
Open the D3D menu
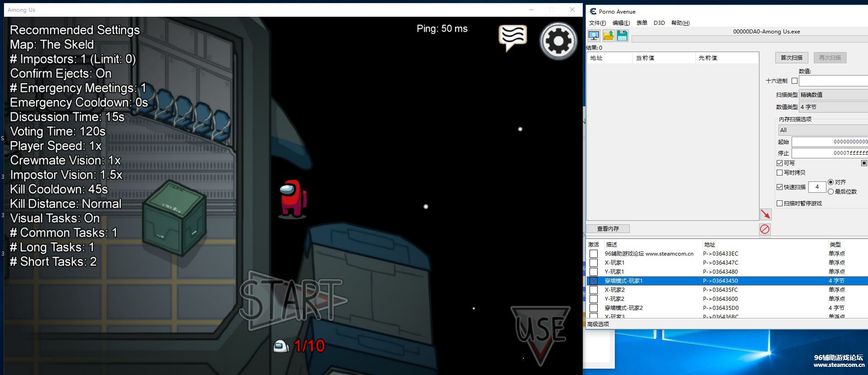[x=659, y=23]
